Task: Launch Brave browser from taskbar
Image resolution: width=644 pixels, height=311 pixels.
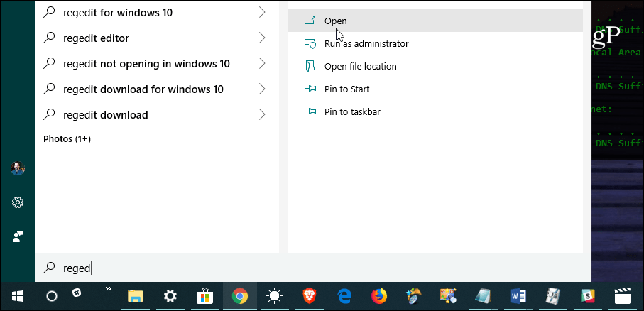Action: tap(310, 296)
